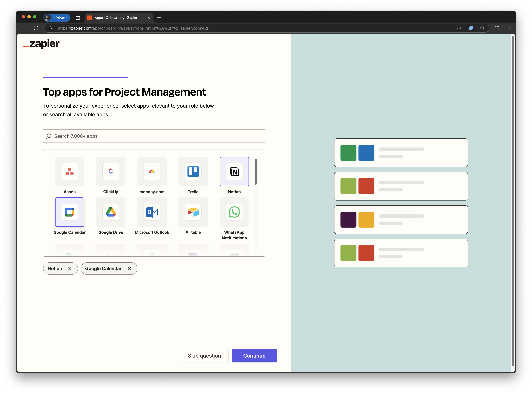Screen dimensions: 532x394
Task: Click the Asana label text
Action: pyautogui.click(x=69, y=192)
